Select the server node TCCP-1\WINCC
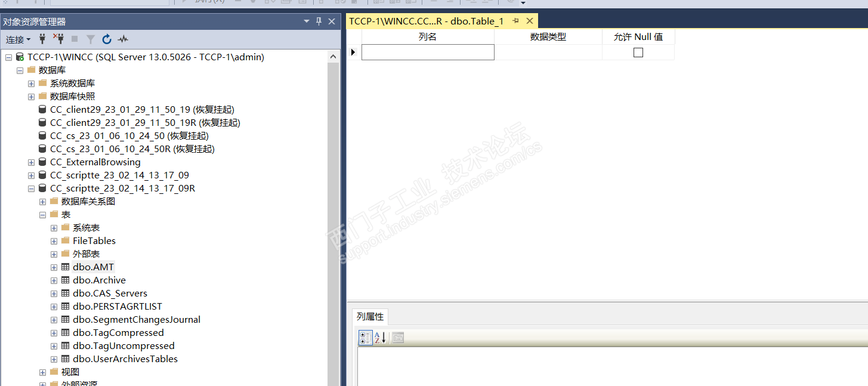The width and height of the screenshot is (868, 386). (146, 57)
